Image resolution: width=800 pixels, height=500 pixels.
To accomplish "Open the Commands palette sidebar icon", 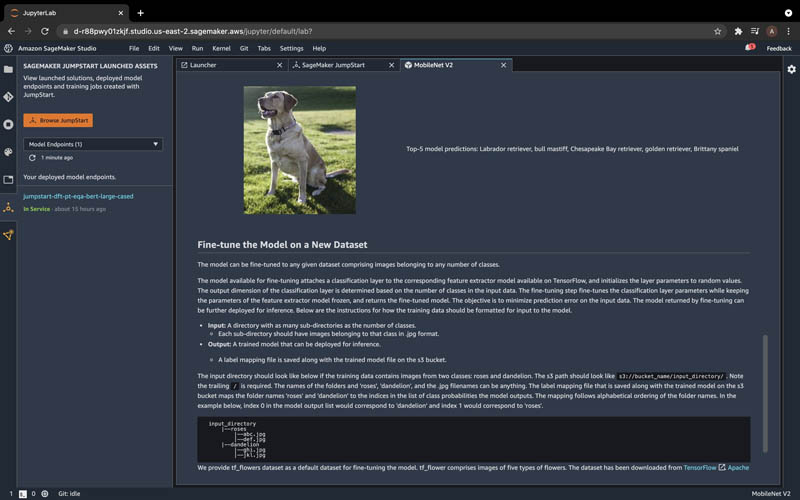I will point(8,152).
